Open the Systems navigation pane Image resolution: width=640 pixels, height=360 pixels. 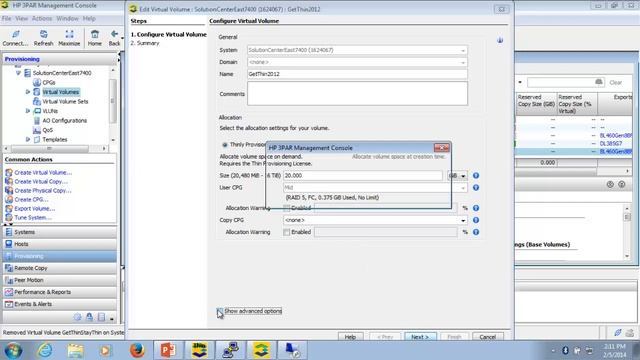pyautogui.click(x=60, y=232)
